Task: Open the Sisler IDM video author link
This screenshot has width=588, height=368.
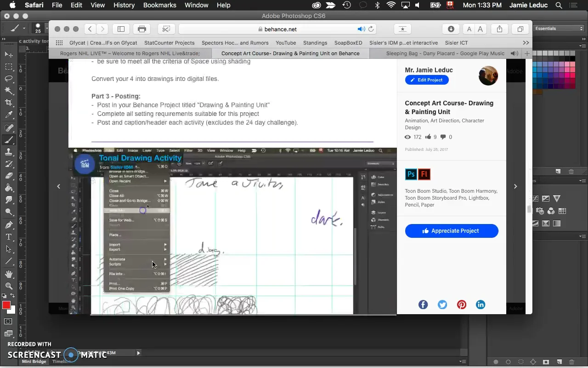Action: click(122, 167)
